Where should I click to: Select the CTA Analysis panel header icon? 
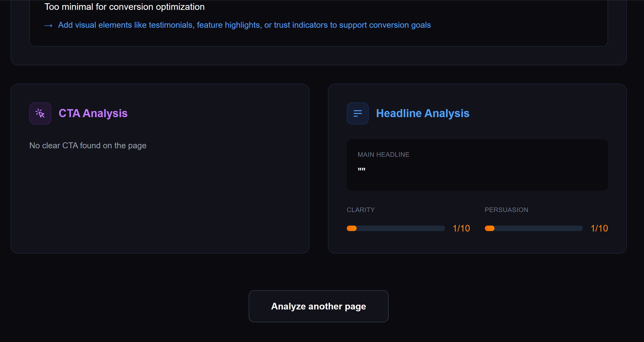pyautogui.click(x=40, y=113)
